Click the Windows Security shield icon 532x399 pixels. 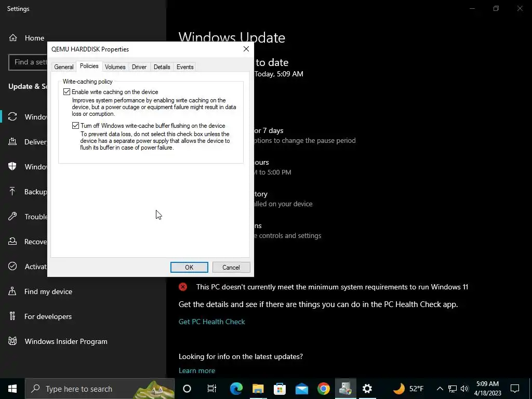click(x=12, y=167)
